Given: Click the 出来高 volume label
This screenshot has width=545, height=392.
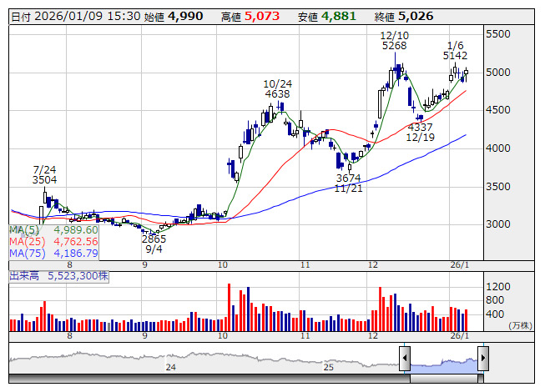Looking at the screenshot, I should pyautogui.click(x=25, y=274).
